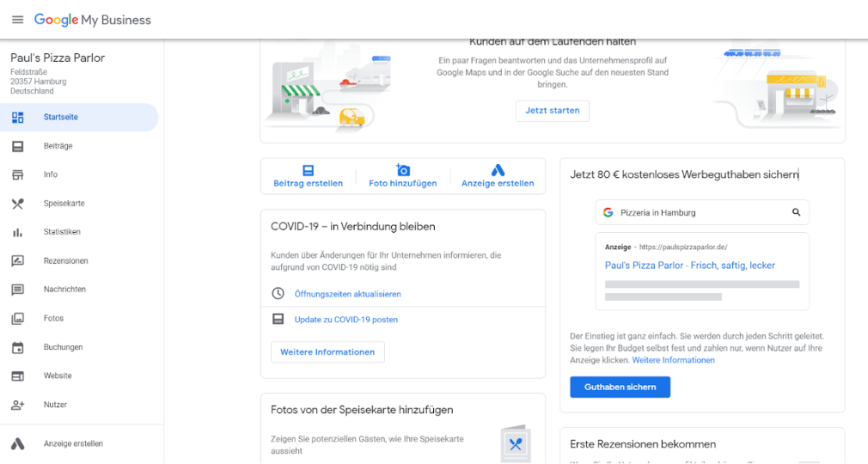
Task: Click the heading Jetzt 80 € kostenloses Werbeguthaben sichern
Action: tap(684, 175)
